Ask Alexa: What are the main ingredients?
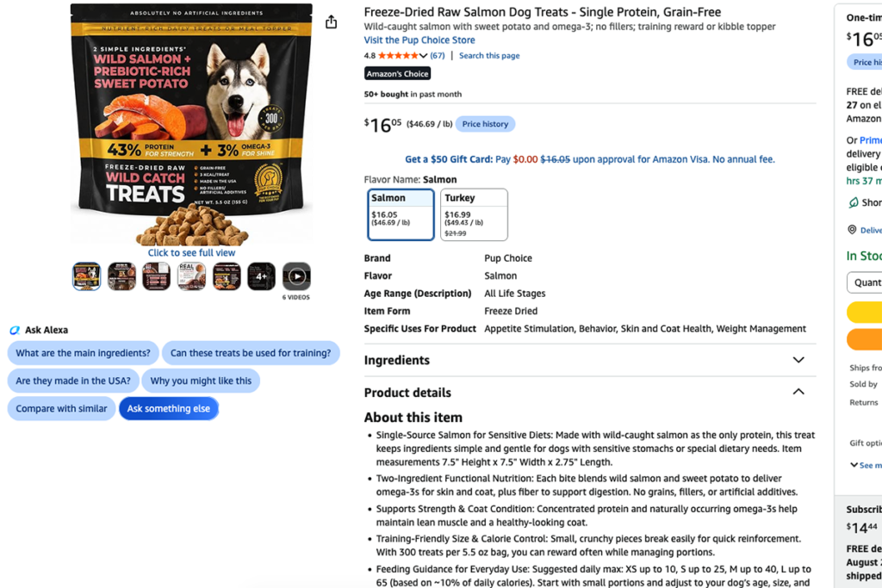Screen dimensions: 882x588 coord(84,353)
